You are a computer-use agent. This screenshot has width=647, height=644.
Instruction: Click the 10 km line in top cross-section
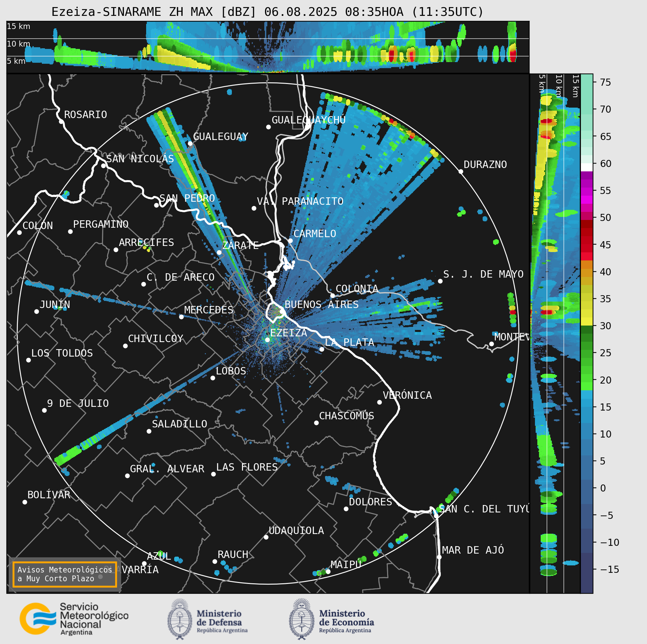click(x=268, y=38)
